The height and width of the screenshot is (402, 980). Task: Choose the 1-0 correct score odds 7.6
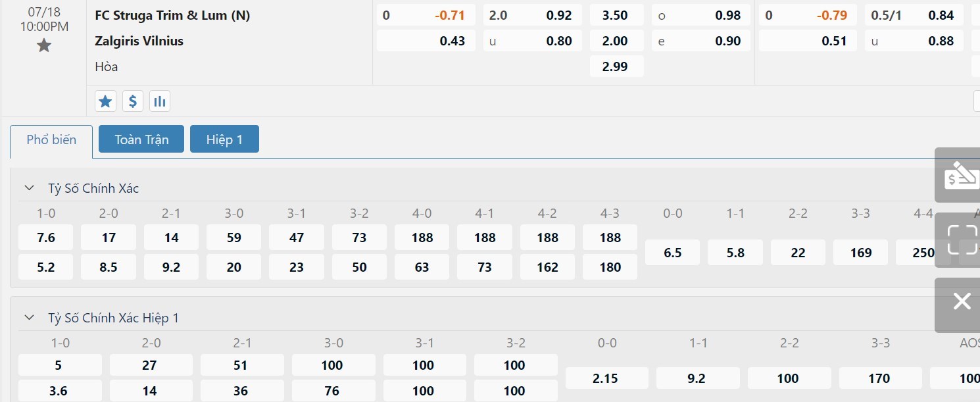[46, 238]
